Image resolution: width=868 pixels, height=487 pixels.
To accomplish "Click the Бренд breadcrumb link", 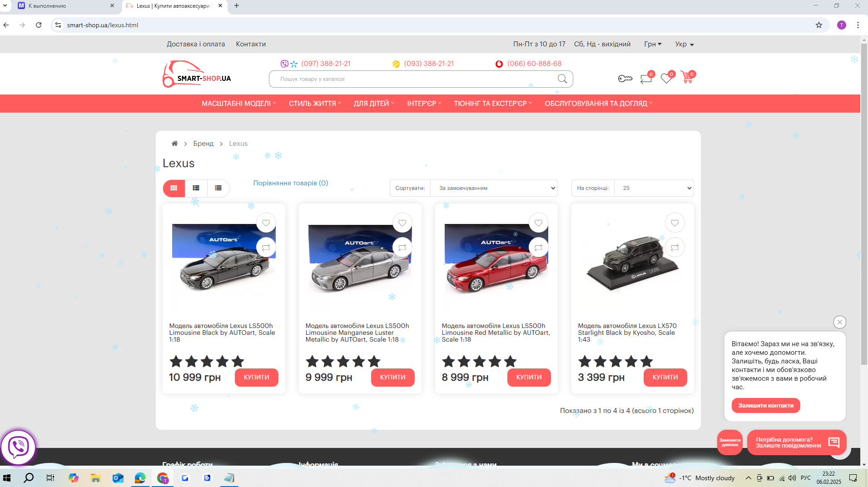I will pyautogui.click(x=203, y=144).
